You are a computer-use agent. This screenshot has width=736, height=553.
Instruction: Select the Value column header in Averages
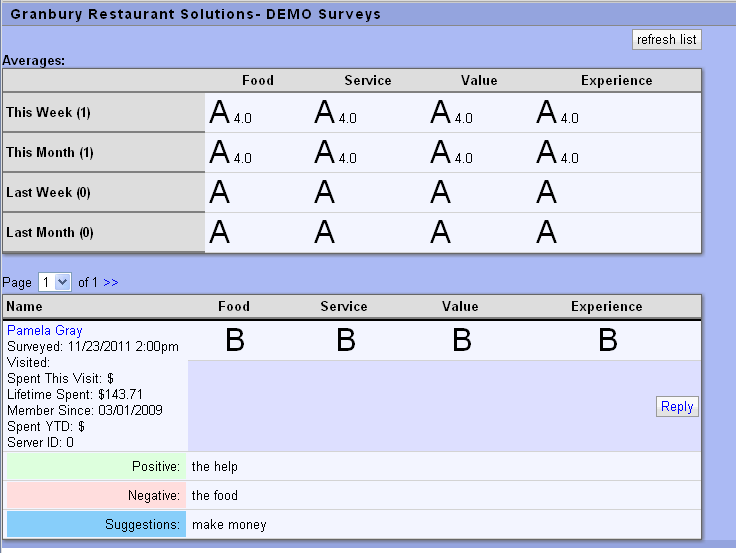[479, 80]
